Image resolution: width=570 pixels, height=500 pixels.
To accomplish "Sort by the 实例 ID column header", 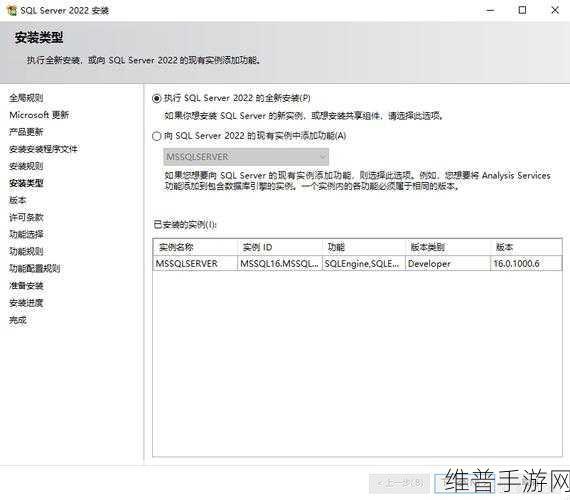I will 280,247.
